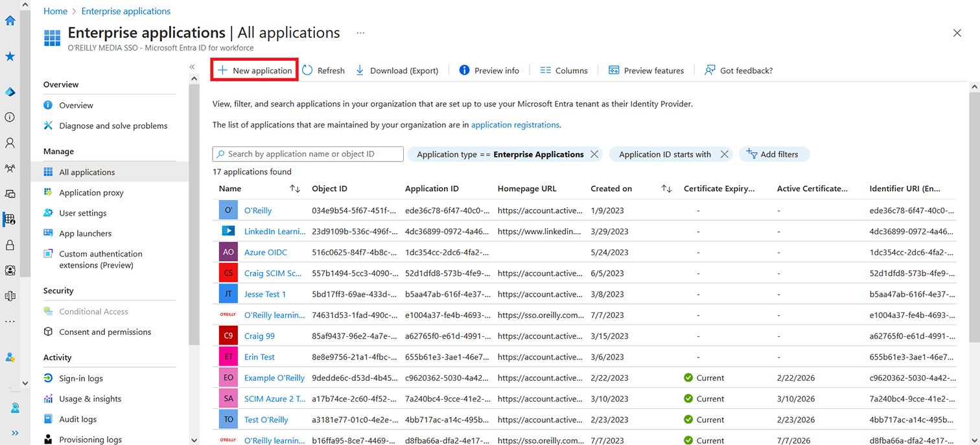Open the Craig SCIM application link
Screen dimensions: 980x445
(273, 273)
